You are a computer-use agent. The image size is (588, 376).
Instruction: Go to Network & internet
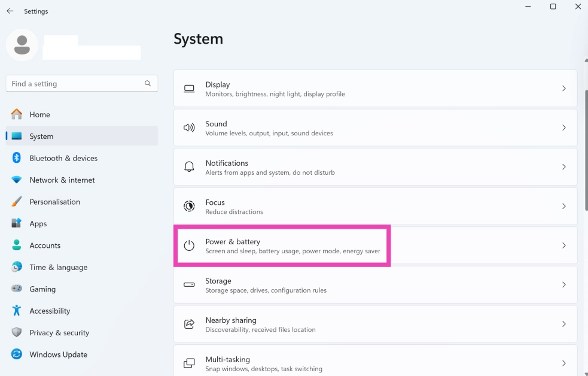pyautogui.click(x=62, y=180)
